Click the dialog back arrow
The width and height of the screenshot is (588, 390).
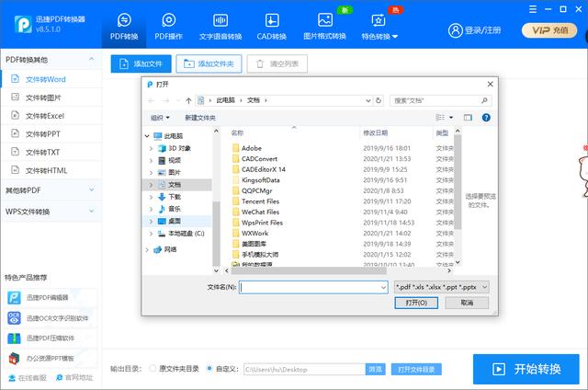pos(151,100)
